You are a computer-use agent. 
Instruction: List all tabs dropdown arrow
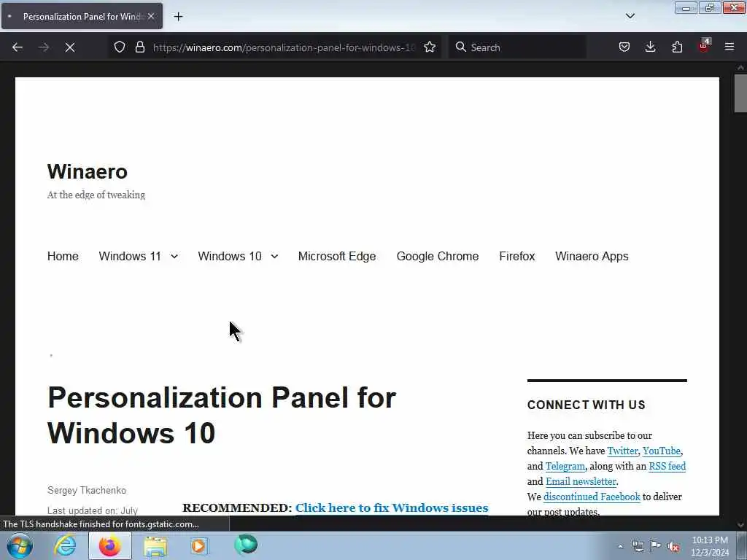630,16
